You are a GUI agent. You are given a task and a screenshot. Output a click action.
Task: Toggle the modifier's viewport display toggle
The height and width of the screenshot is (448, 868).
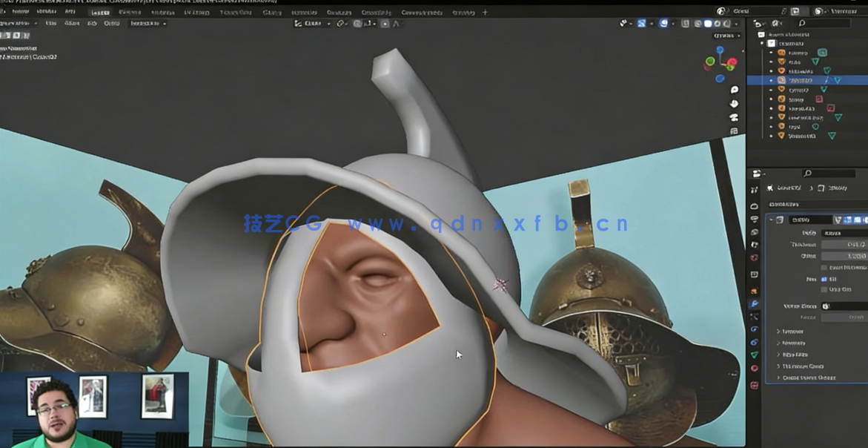857,220
